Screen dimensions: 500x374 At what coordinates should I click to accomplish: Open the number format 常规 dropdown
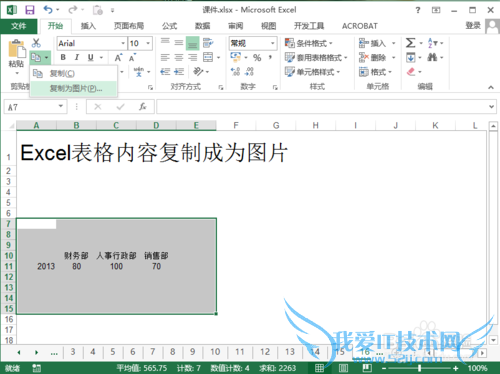tap(272, 43)
